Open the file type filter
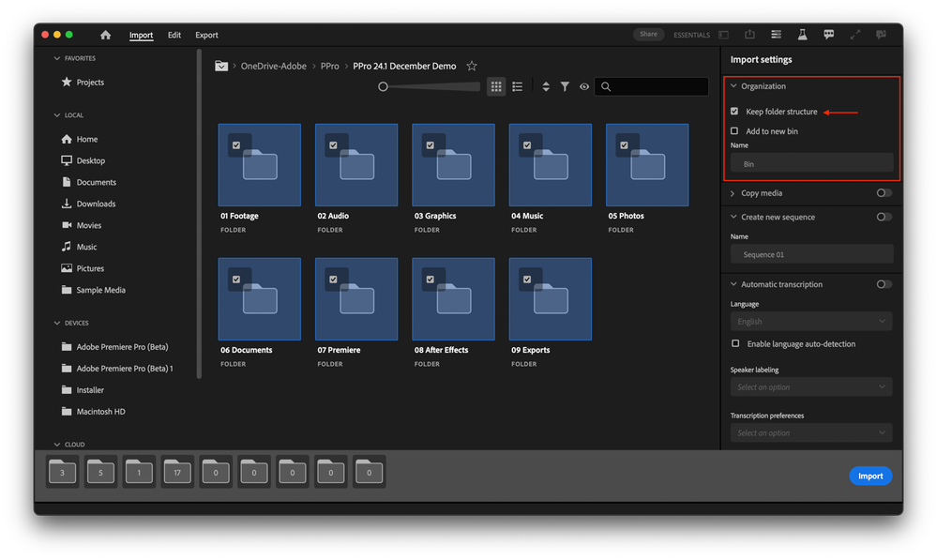The height and width of the screenshot is (560, 937). pos(565,86)
